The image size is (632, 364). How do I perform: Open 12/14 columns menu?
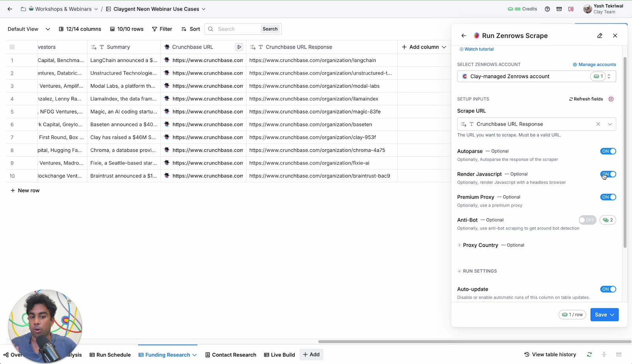tap(80, 29)
